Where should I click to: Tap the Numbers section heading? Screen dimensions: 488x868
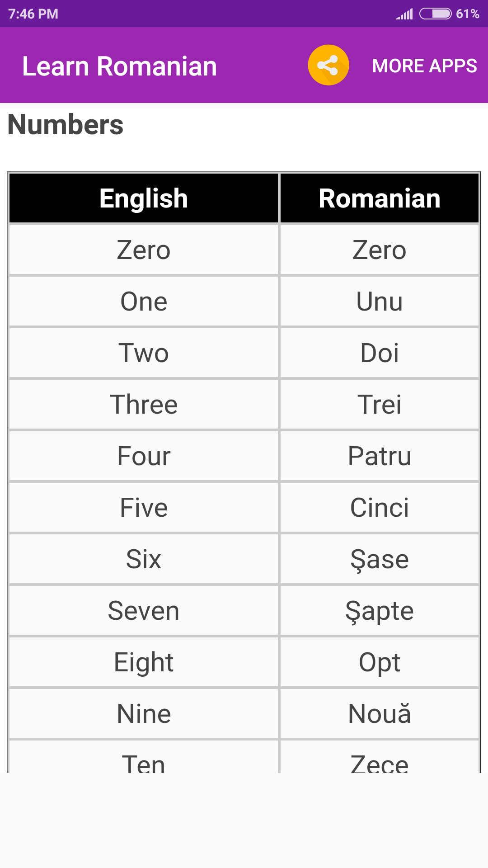(66, 125)
